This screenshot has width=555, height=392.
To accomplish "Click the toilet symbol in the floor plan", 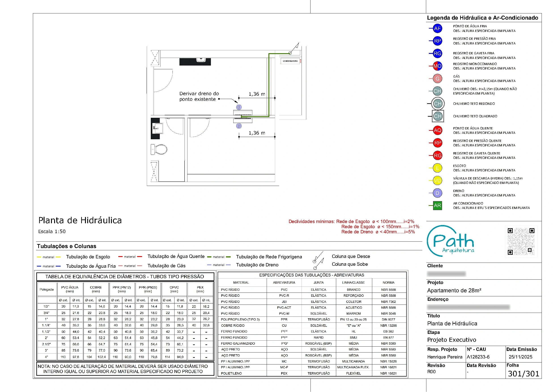I will pos(159,150).
